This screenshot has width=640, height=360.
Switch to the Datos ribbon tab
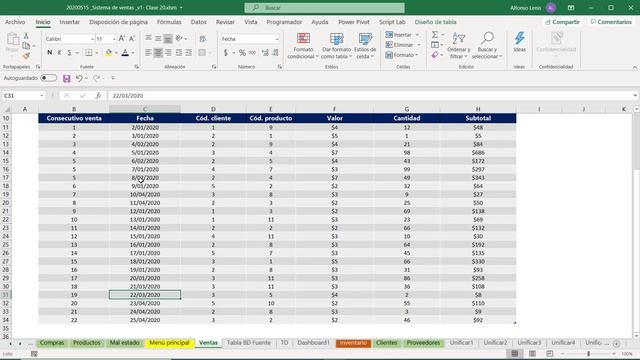tap(199, 22)
